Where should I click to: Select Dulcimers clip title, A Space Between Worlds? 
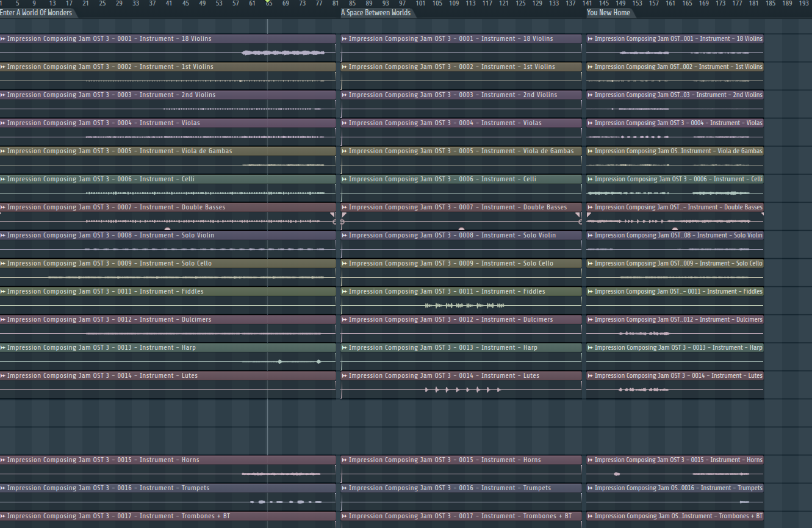pos(451,320)
